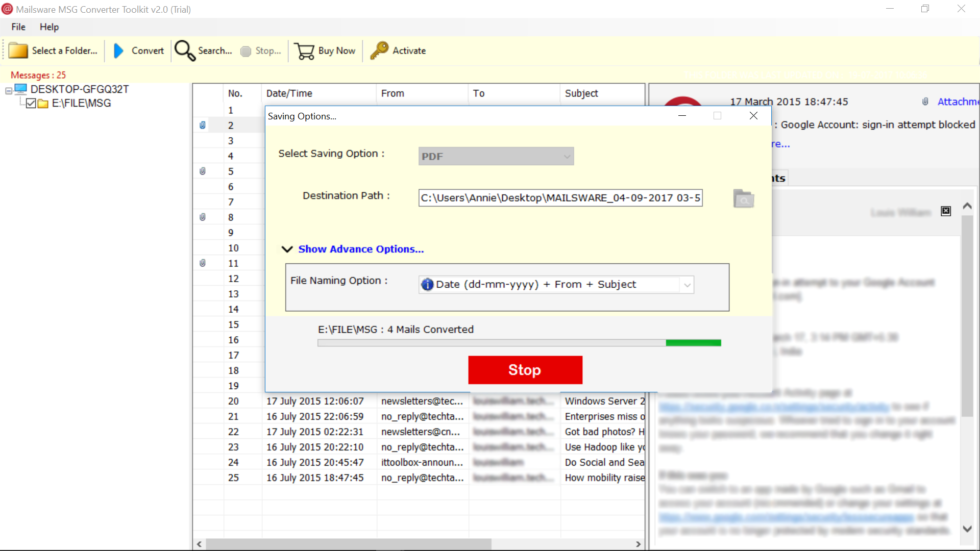Viewport: 980px width, 551px height.
Task: Click the Mailsware app icon in title bar
Action: click(x=7, y=9)
